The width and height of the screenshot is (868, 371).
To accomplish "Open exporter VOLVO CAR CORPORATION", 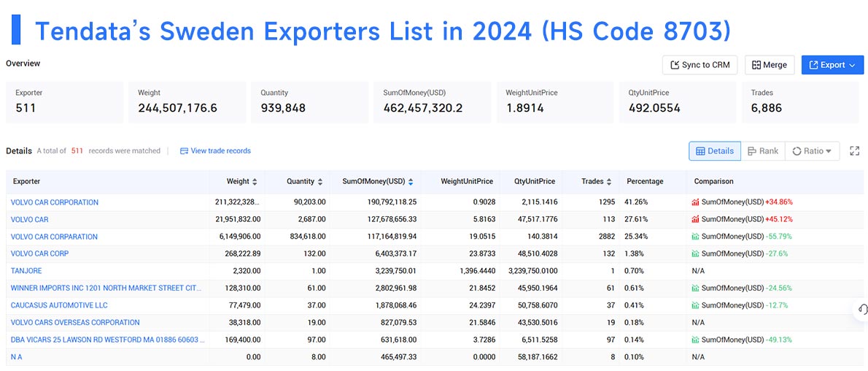I will pyautogui.click(x=54, y=202).
